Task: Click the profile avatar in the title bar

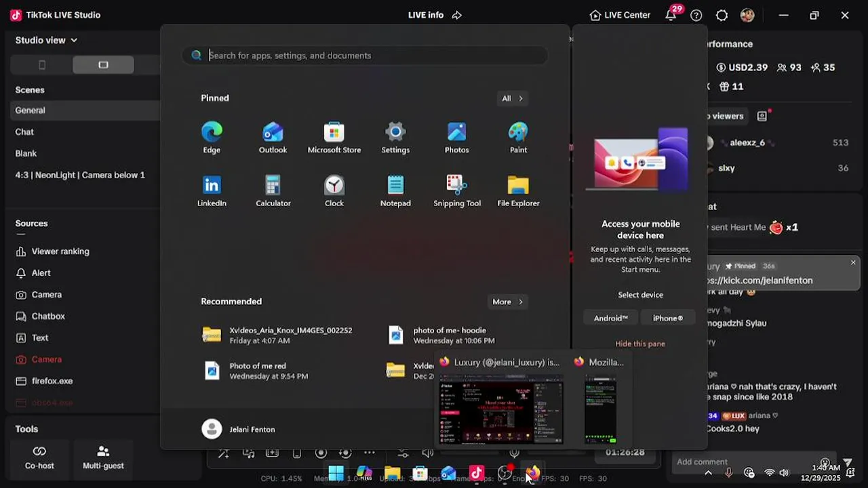Action: (x=747, y=15)
